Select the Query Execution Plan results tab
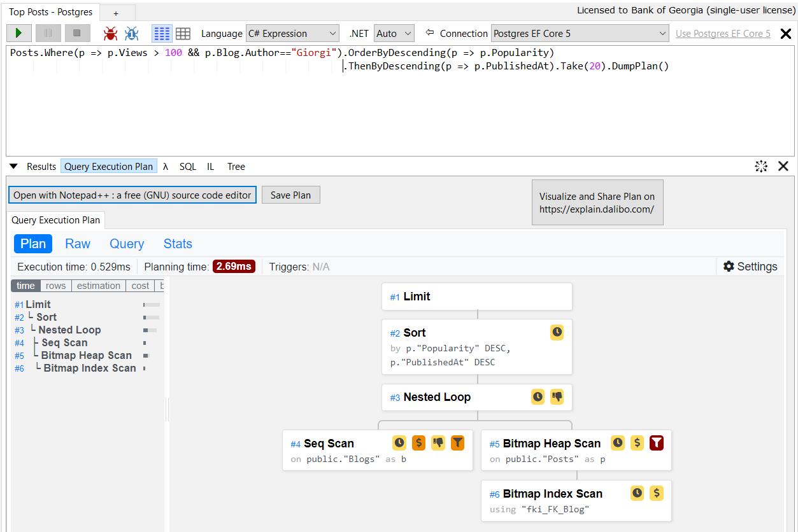 [109, 167]
